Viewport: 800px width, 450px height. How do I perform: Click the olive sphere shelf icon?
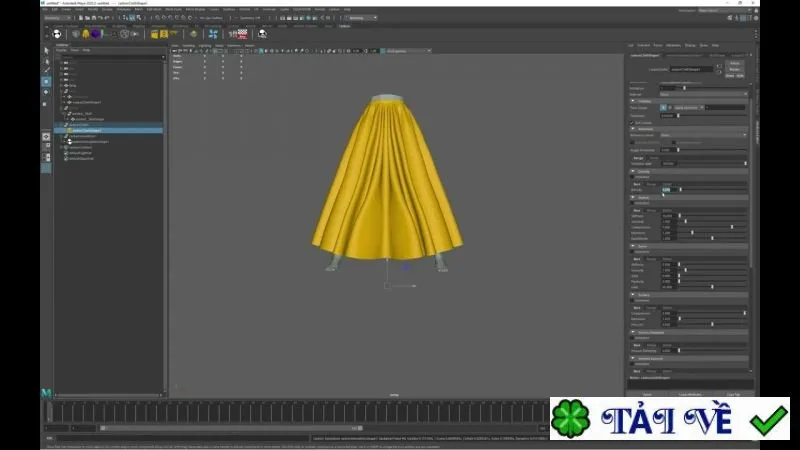pos(193,34)
